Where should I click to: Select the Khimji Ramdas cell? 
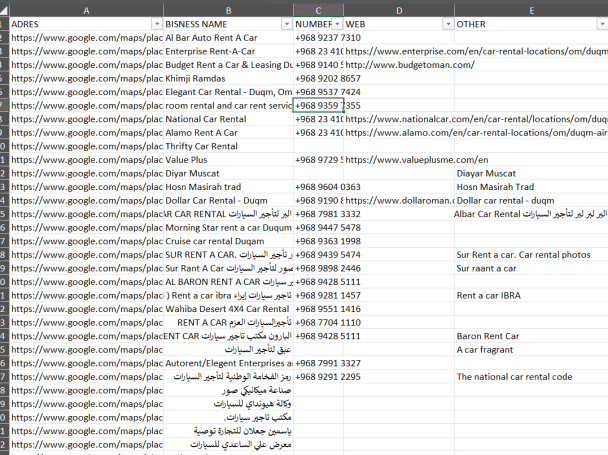pos(228,78)
